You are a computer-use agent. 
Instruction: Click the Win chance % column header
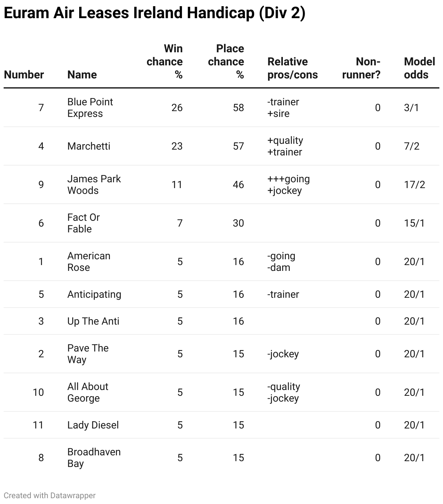164,62
